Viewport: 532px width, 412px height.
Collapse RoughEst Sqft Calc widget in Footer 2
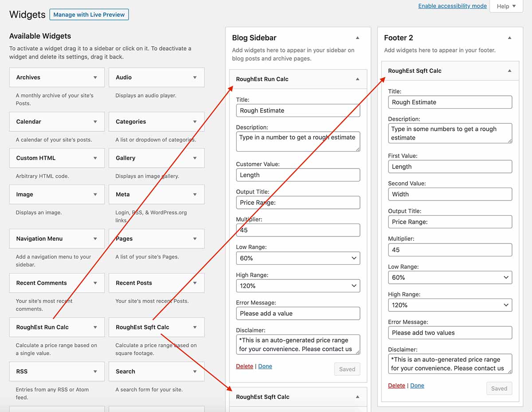pyautogui.click(x=509, y=71)
